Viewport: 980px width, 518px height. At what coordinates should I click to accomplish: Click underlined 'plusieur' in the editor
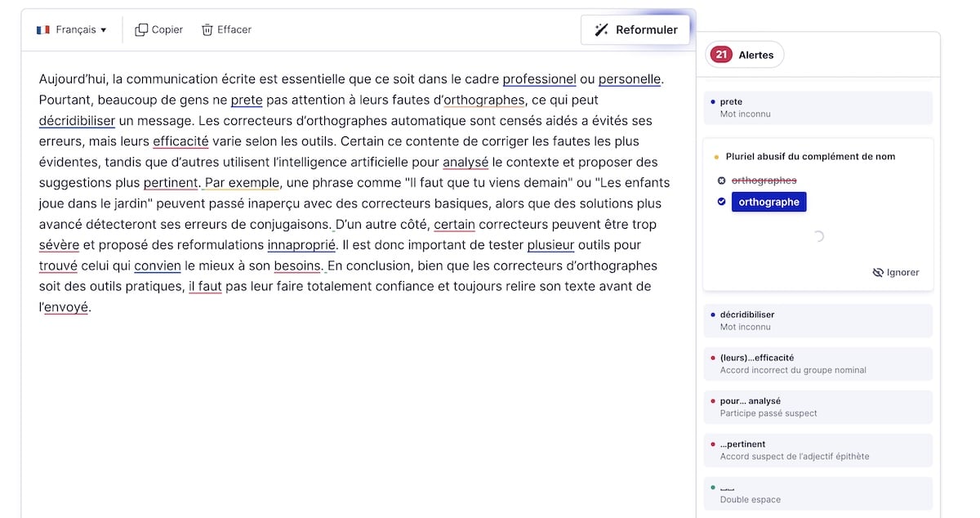pyautogui.click(x=550, y=245)
